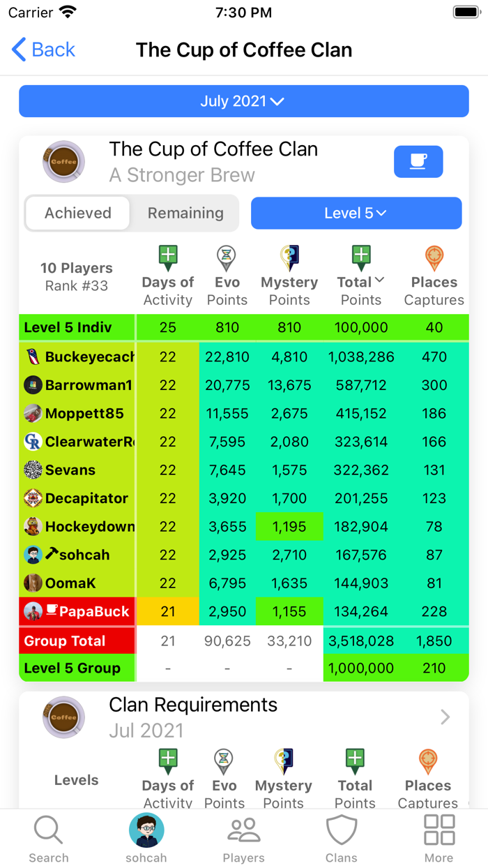The image size is (488, 868).
Task: Tap the Places Captures target icon
Action: [x=434, y=257]
